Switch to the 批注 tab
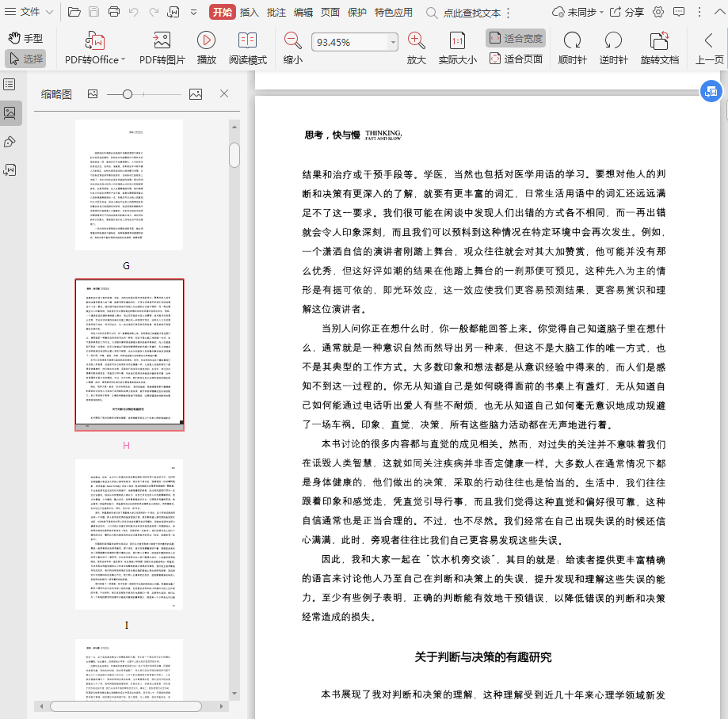This screenshot has width=728, height=719. 276,13
